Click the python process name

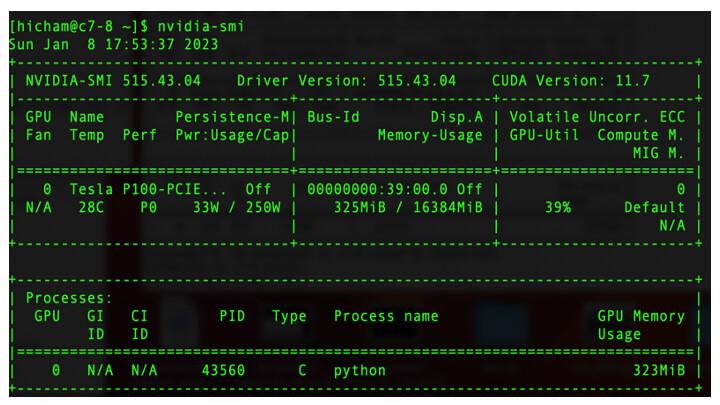point(360,370)
